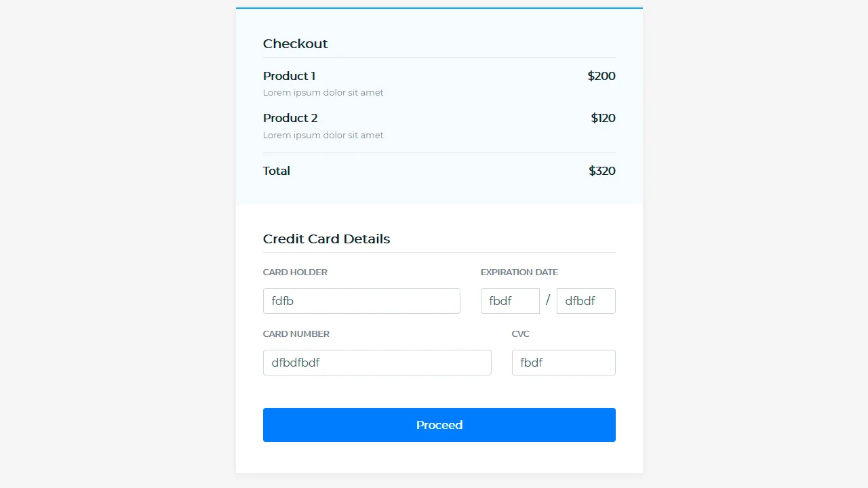Image resolution: width=868 pixels, height=488 pixels.
Task: Select the expiration year field containing dfbdf
Action: coord(586,301)
